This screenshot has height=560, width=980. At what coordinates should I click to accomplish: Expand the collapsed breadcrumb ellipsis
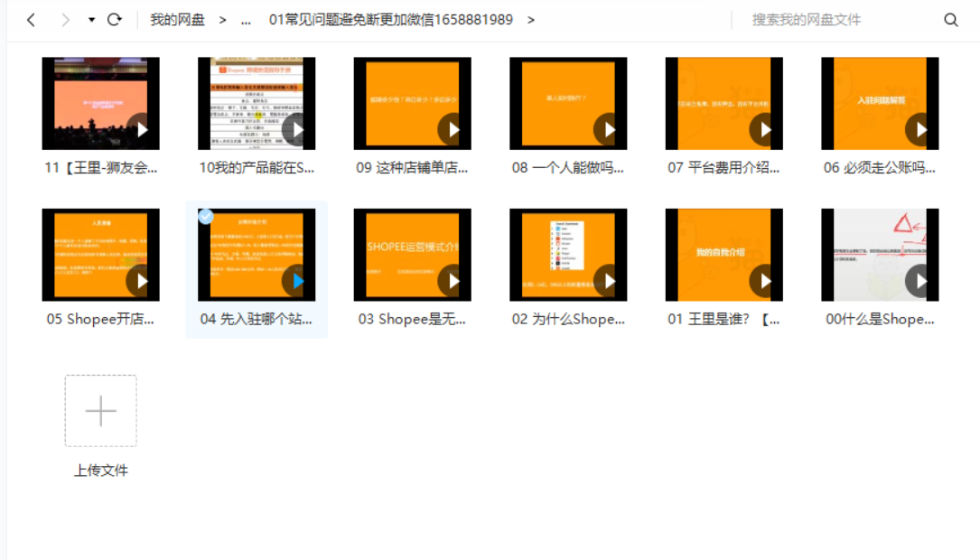[246, 20]
